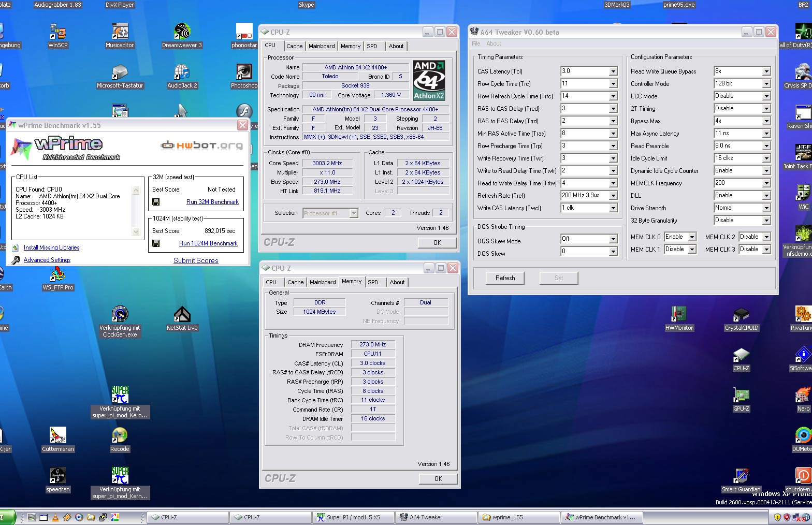
Task: Expand the CAS Latency (Tcl) dropdown
Action: 613,71
